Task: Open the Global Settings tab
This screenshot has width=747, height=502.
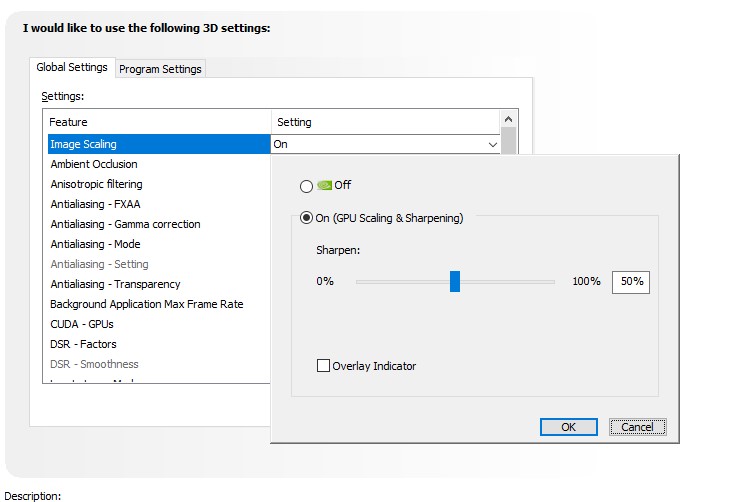Action: (72, 68)
